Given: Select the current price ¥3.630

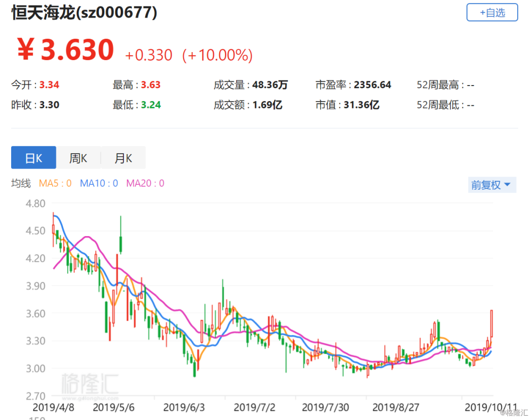Looking at the screenshot, I should [65, 50].
